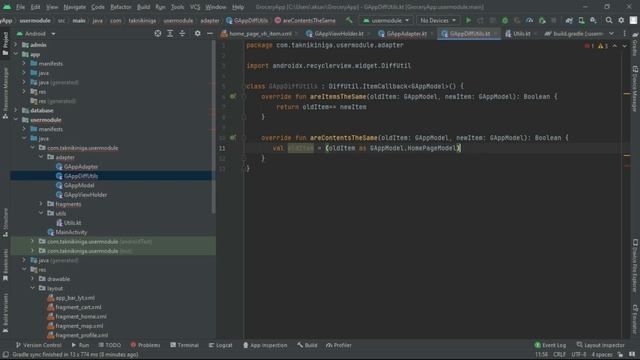
Task: Click Select Opened File target icon
Action: tap(158, 33)
